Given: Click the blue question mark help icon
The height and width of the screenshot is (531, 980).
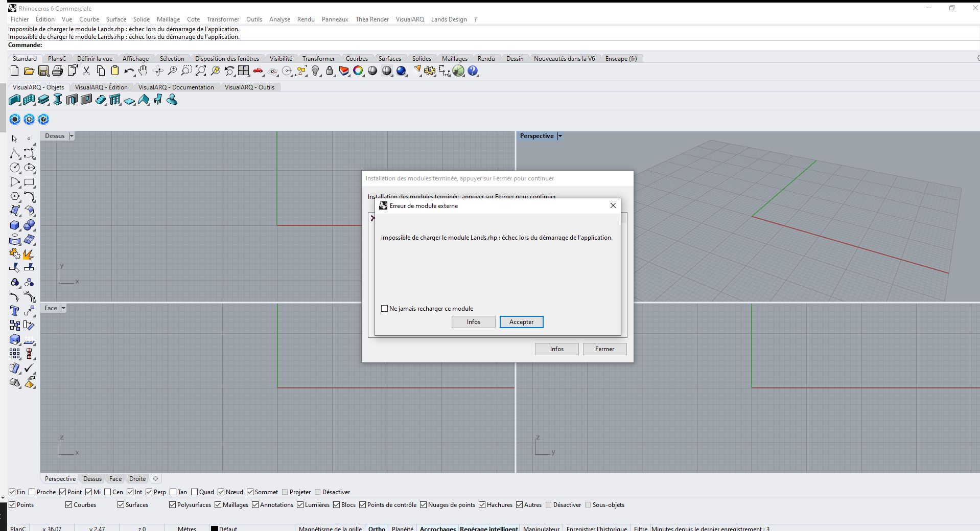Looking at the screenshot, I should 473,71.
